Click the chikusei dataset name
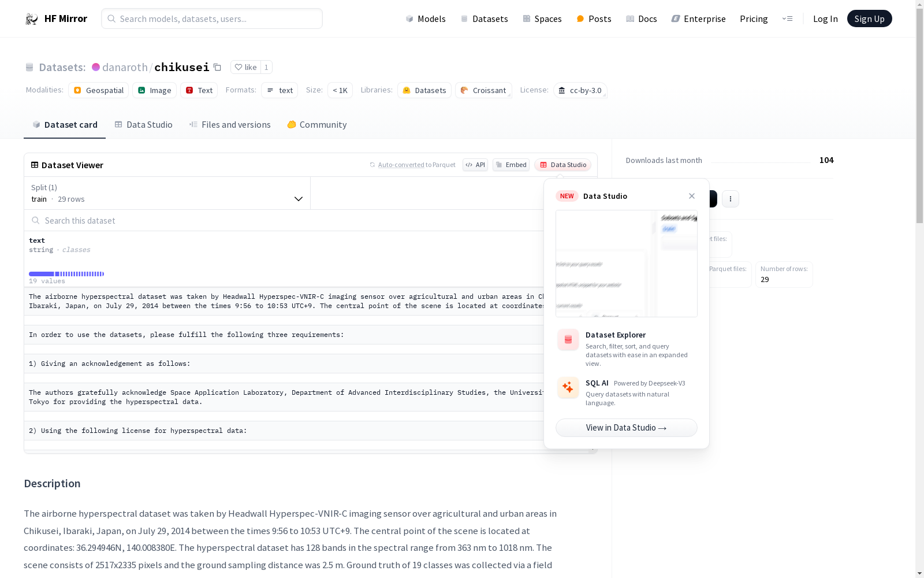 tap(182, 67)
